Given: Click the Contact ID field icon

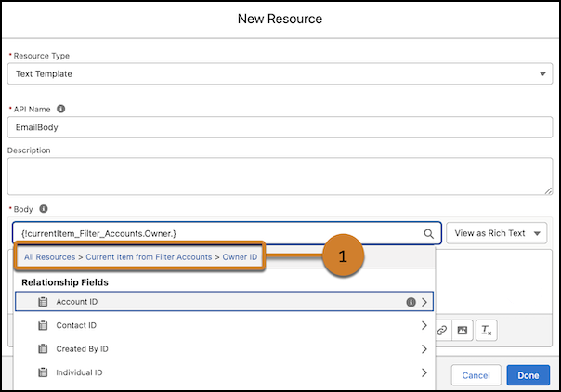Looking at the screenshot, I should point(43,325).
